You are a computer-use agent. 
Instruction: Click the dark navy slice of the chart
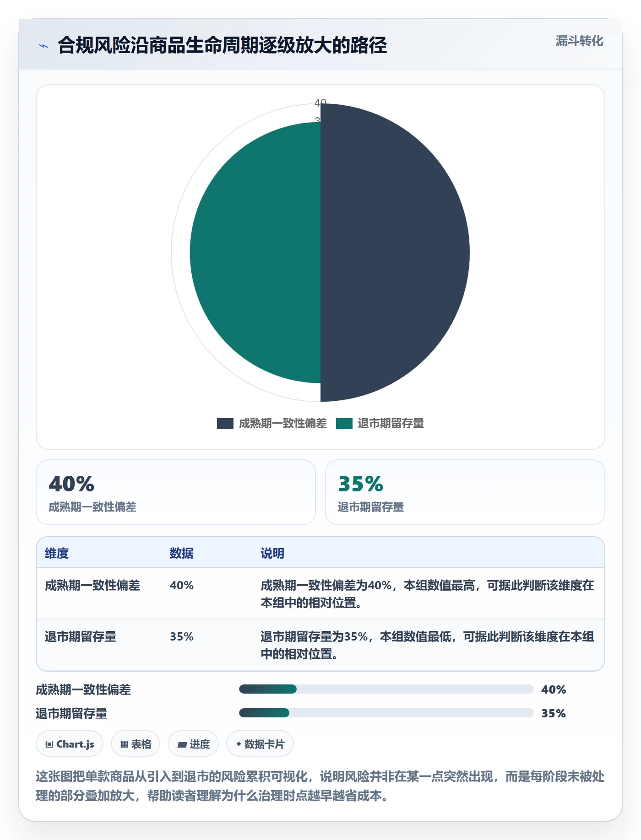click(394, 253)
